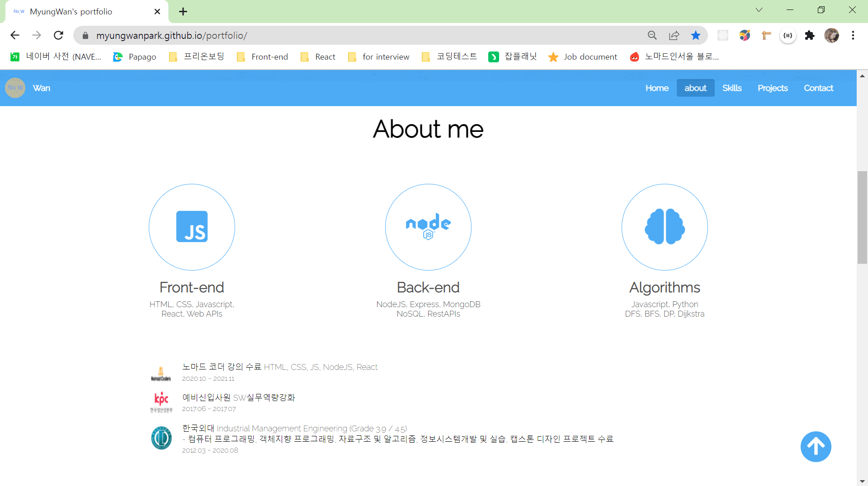Image resolution: width=868 pixels, height=486 pixels.
Task: Click the scroll-to-top arrow button
Action: click(816, 447)
